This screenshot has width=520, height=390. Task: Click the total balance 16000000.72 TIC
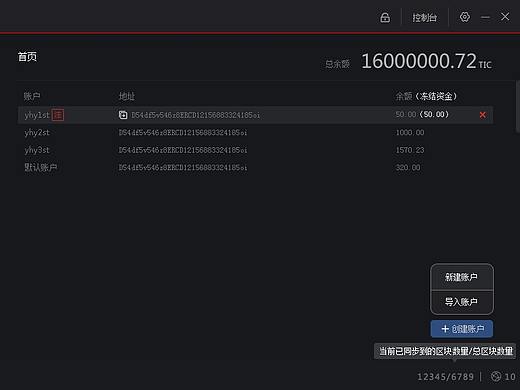[x=426, y=61]
